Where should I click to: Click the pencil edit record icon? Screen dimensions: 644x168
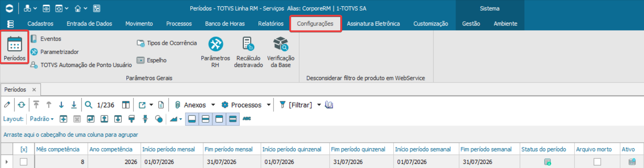click(x=7, y=105)
